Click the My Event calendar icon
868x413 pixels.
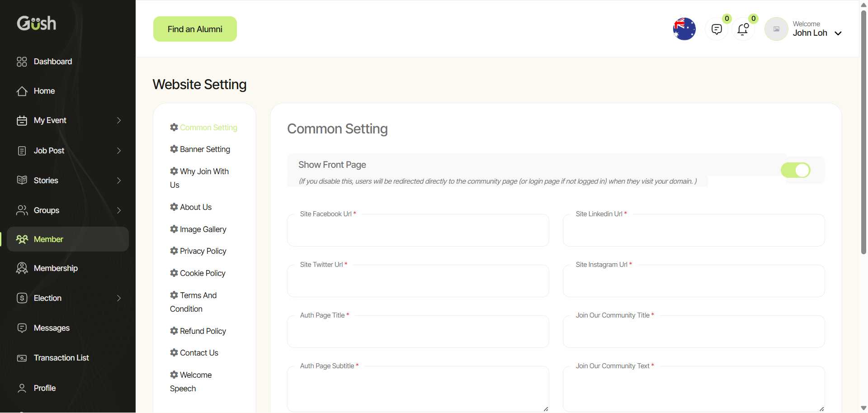22,120
